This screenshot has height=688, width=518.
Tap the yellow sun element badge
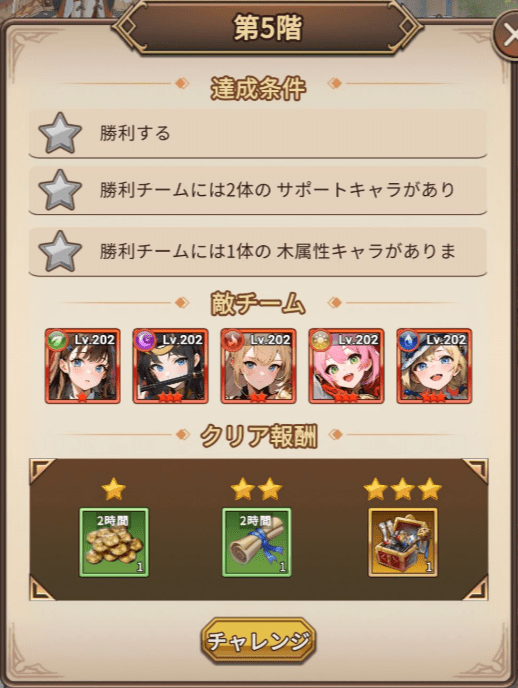pyautogui.click(x=321, y=340)
